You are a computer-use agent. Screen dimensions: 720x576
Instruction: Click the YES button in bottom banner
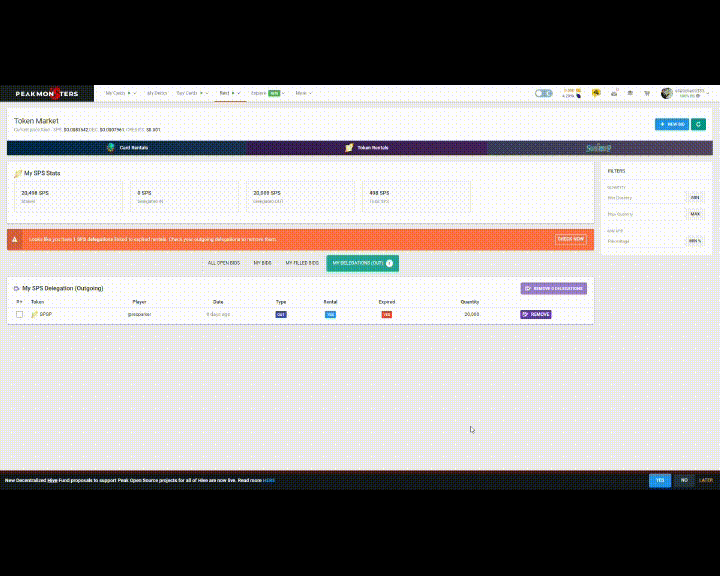point(660,480)
